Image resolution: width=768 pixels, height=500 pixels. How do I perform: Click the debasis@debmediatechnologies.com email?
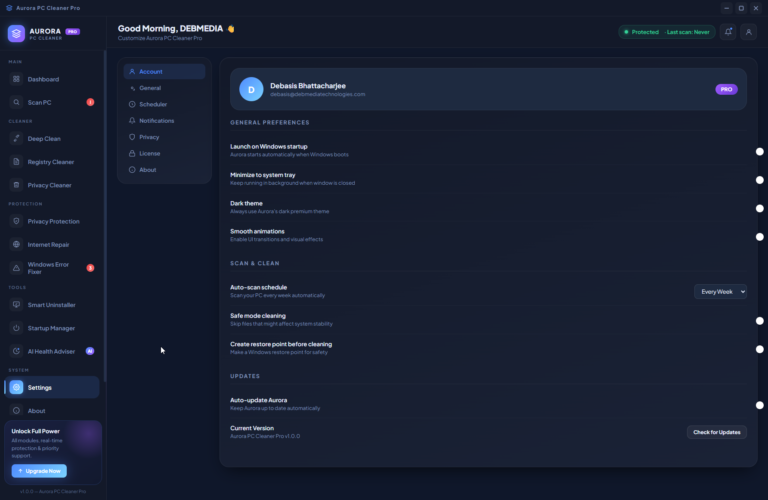coord(317,94)
